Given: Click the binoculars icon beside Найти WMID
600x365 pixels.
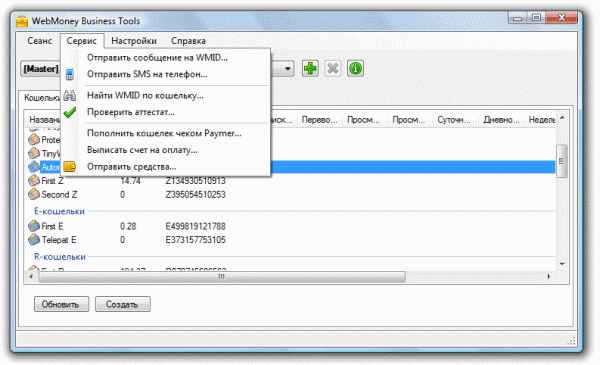Looking at the screenshot, I should tap(70, 95).
